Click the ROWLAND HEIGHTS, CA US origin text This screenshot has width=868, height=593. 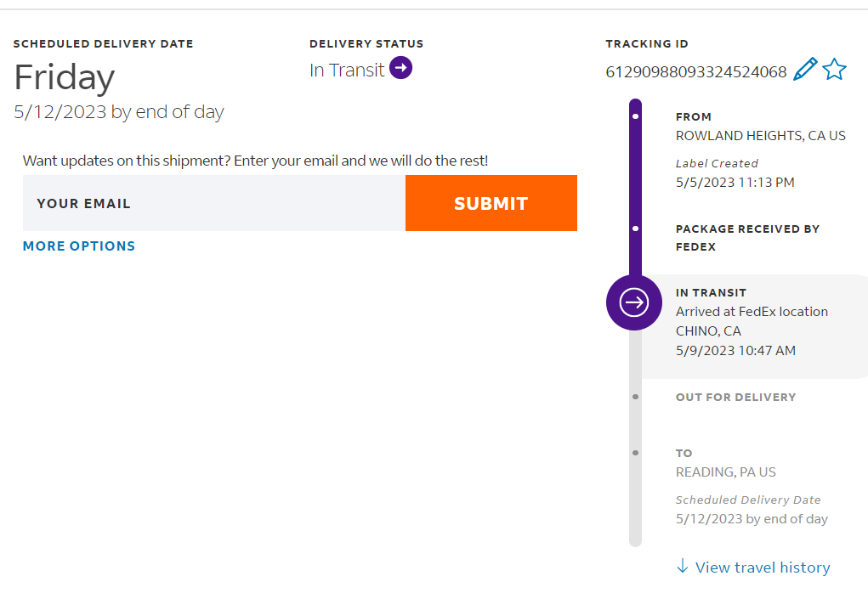coord(760,136)
